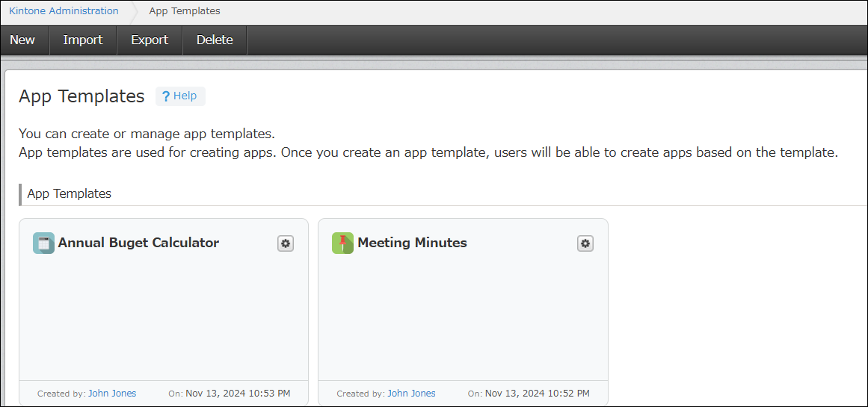The height and width of the screenshot is (407, 868).
Task: Open the Help link
Action: [185, 96]
